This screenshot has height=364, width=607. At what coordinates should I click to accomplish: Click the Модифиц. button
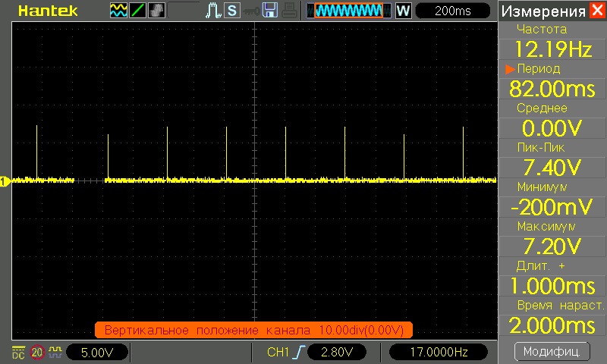[x=552, y=351]
